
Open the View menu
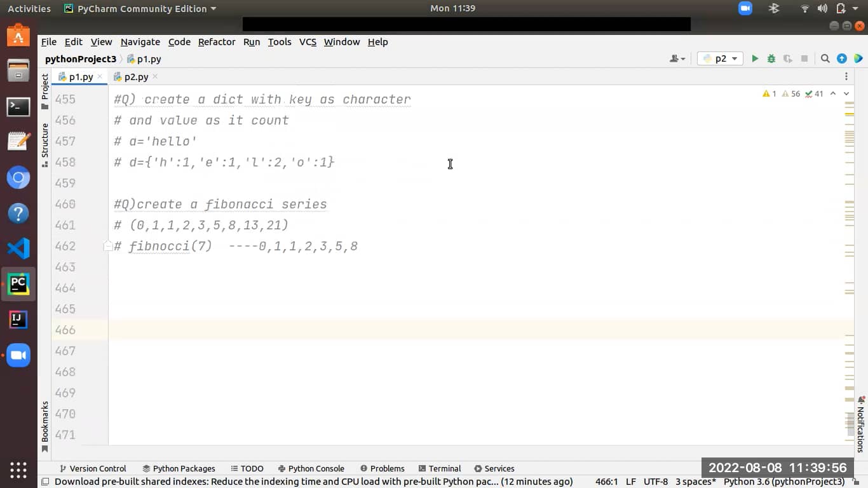(102, 41)
